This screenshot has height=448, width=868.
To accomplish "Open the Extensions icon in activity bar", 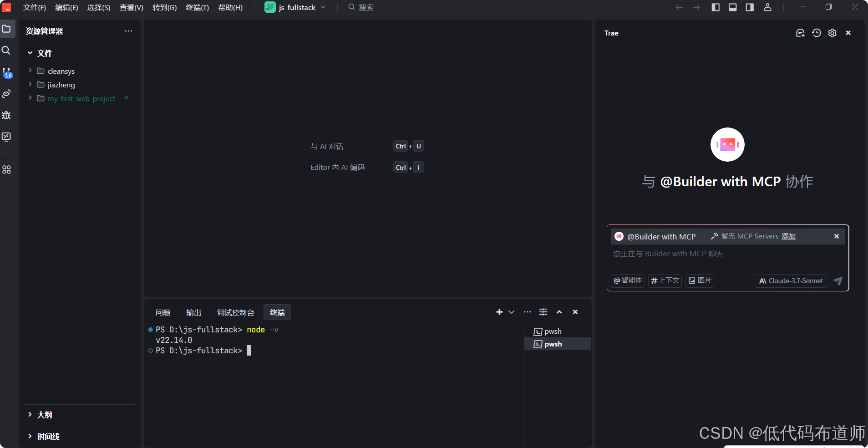I will [6, 169].
